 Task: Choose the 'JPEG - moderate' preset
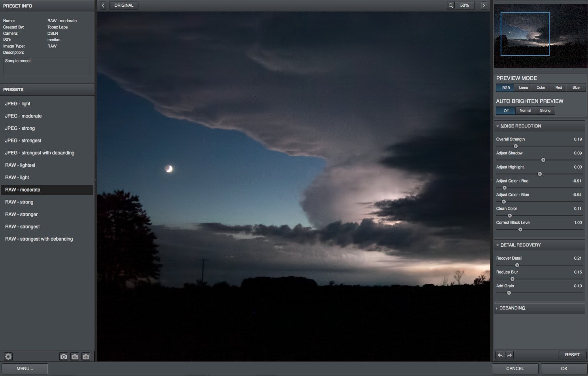pos(23,116)
